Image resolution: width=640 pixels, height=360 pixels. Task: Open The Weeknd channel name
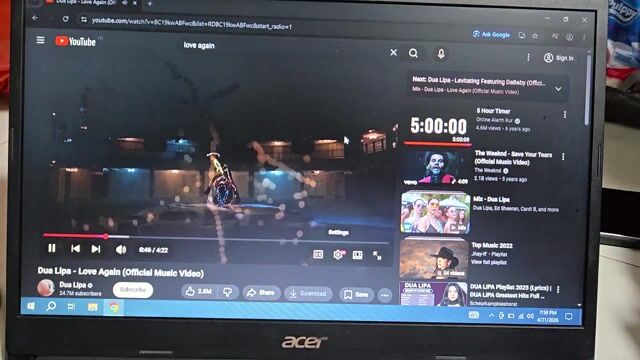pyautogui.click(x=488, y=171)
